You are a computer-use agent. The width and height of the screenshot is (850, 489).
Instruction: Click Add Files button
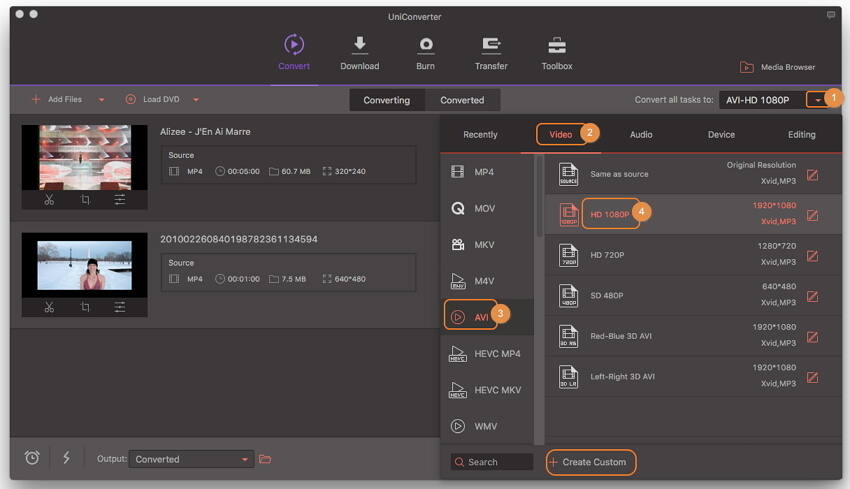56,99
